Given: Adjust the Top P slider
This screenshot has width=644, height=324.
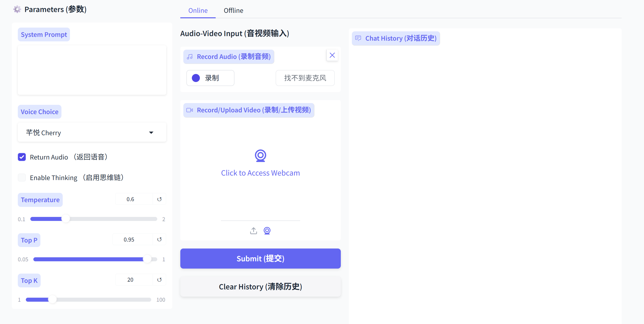Looking at the screenshot, I should click(95, 259).
